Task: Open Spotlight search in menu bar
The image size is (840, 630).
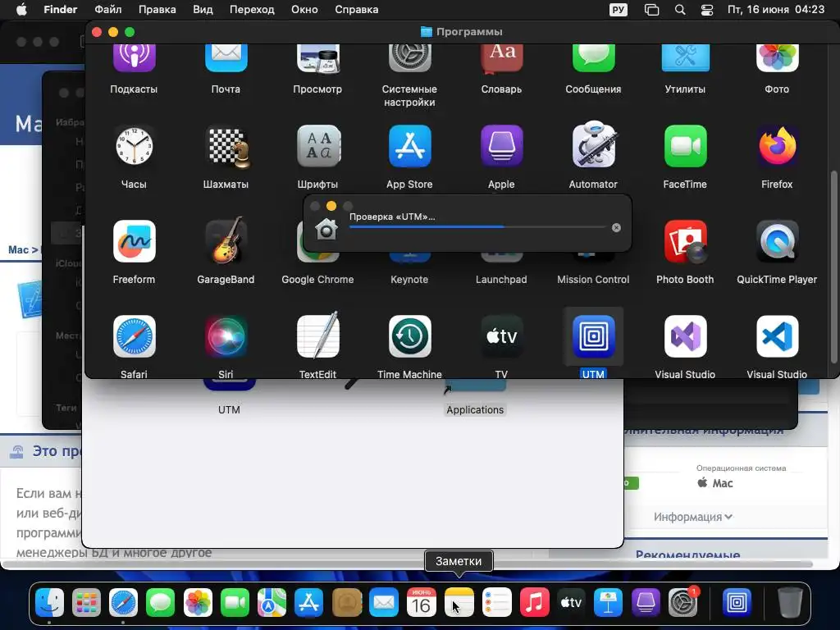Action: click(x=680, y=10)
